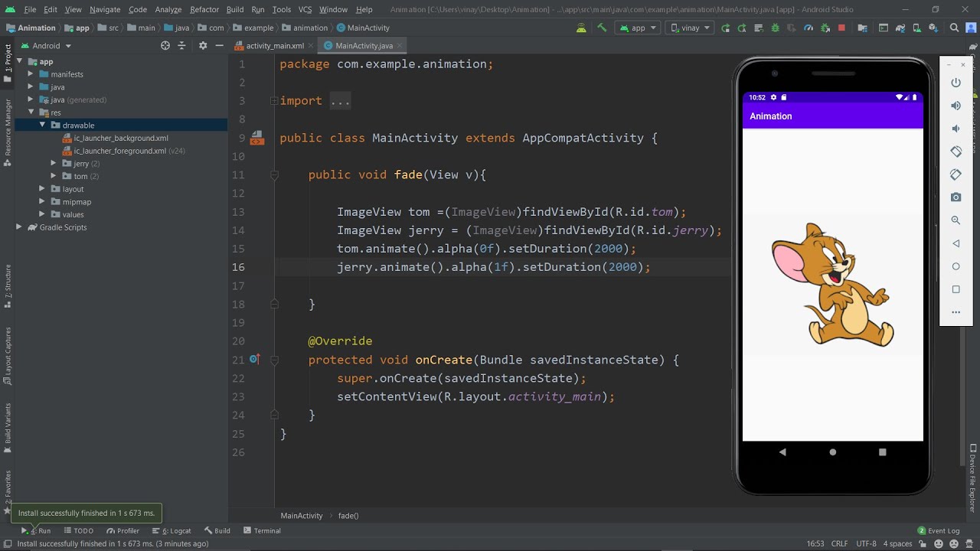Click Sync Project with Gradle Files icon
The width and height of the screenshot is (980, 551).
coord(900,28)
